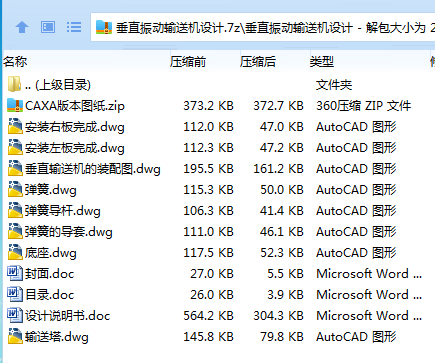The height and width of the screenshot is (363, 435).
Task: Click the parent directory folder icon
Action: (14, 84)
